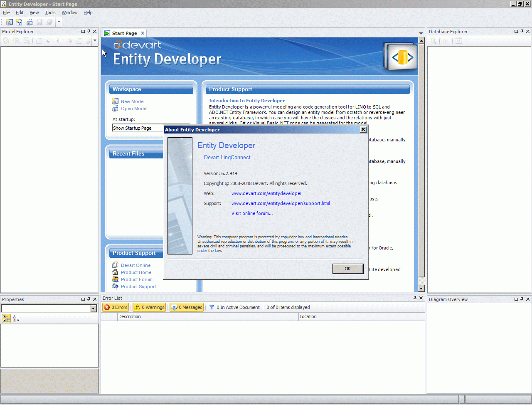Open the File menu

pyautogui.click(x=6, y=12)
